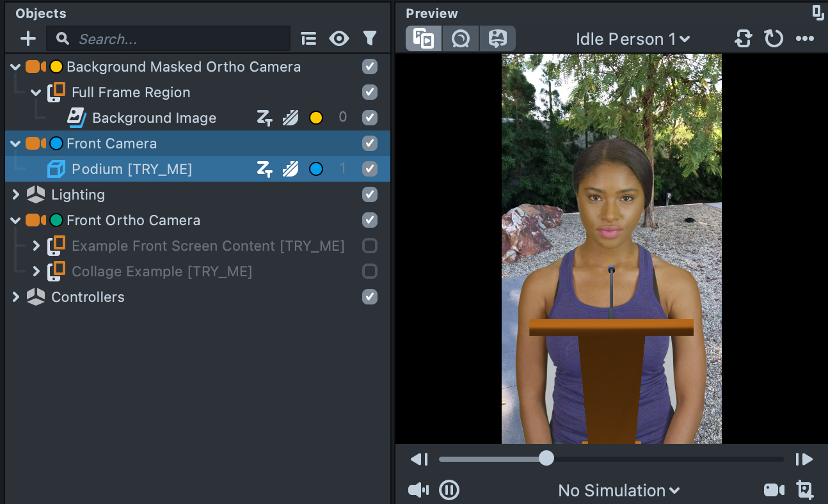Screen dimensions: 828x504
Task: Click the preview refresh restart icon
Action: point(774,39)
